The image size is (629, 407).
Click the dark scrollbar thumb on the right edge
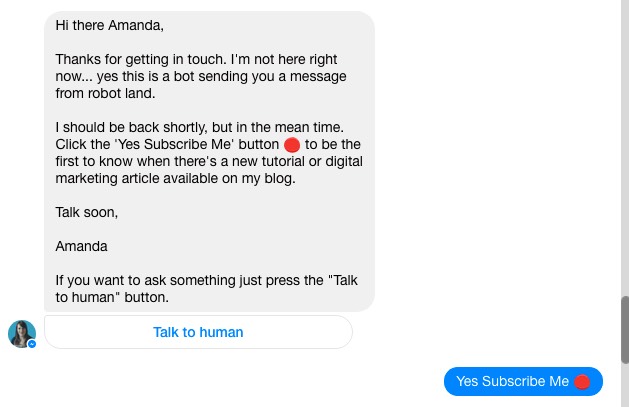[x=625, y=330]
